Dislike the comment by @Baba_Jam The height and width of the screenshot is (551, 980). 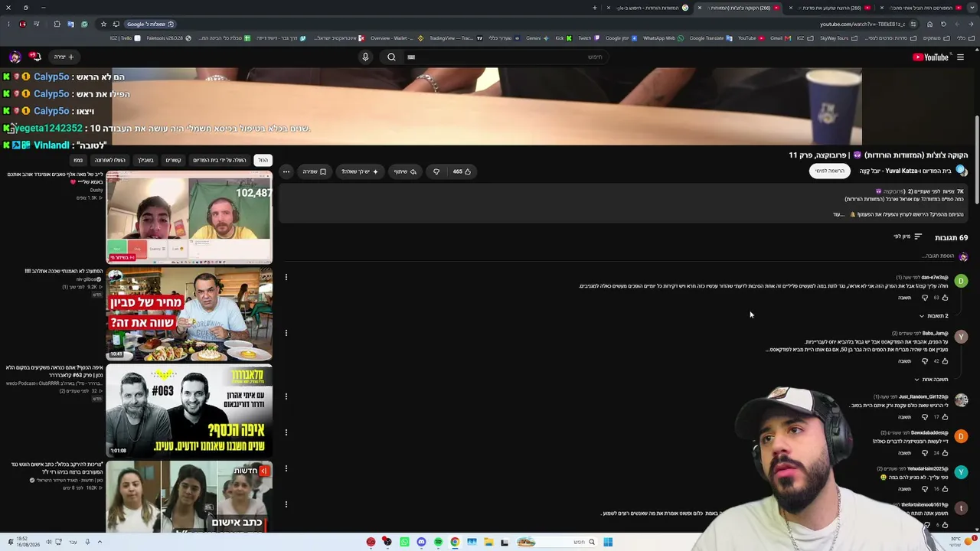(x=925, y=361)
